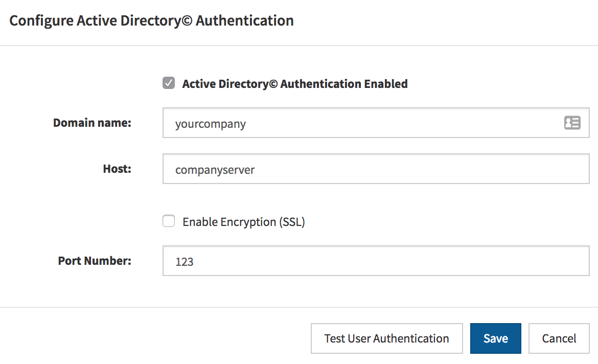Click the Active Directory© Authentication Enabled label
598x364 pixels.
295,84
